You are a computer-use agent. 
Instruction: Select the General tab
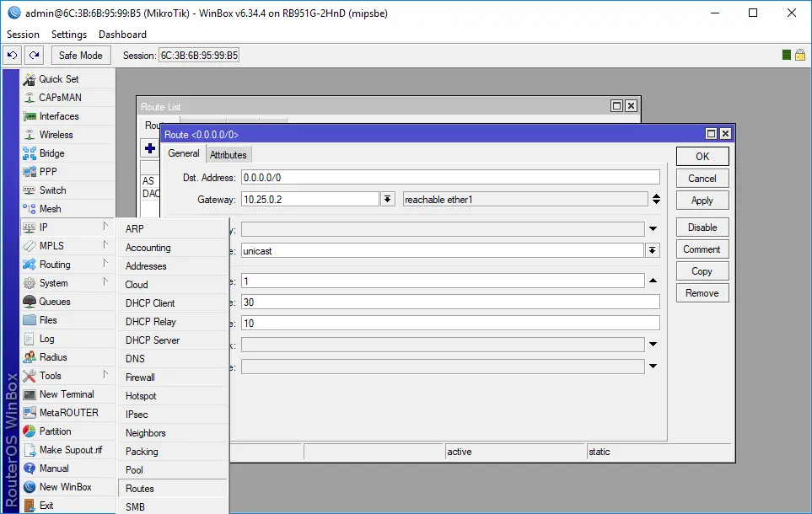coord(184,153)
